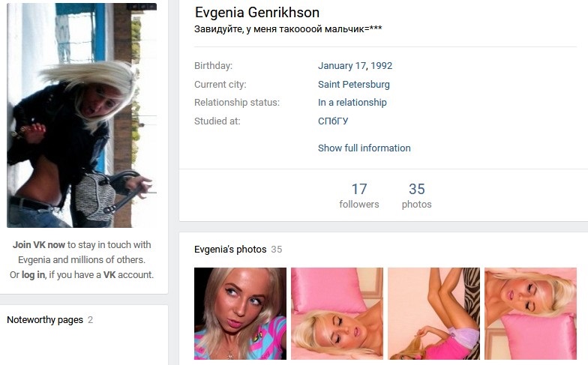Open the first close-up face photo thumbnail
588x365 pixels.
(x=240, y=313)
